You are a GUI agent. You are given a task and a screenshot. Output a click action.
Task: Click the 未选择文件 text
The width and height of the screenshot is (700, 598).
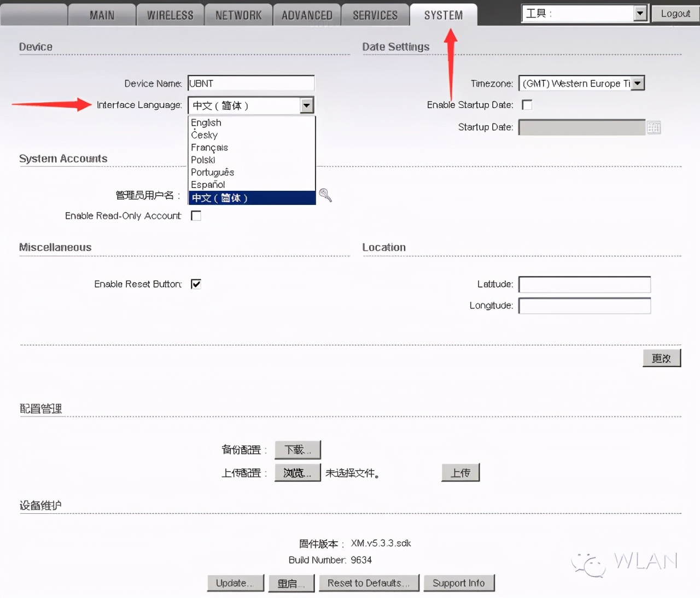353,473
